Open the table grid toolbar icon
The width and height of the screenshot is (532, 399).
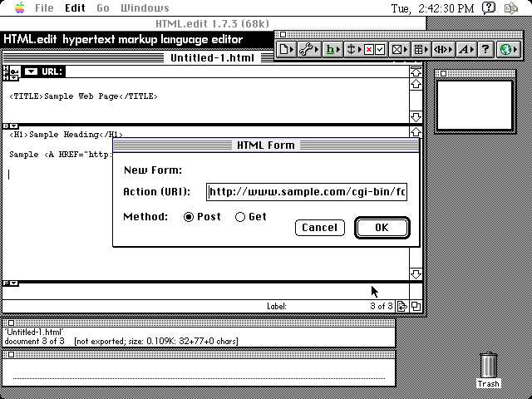pyautogui.click(x=421, y=50)
